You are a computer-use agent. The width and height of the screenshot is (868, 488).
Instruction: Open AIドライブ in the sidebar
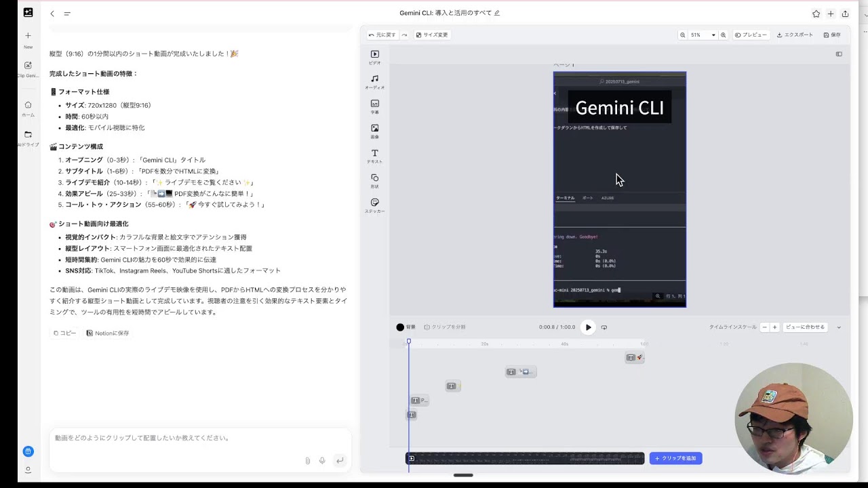coord(28,138)
